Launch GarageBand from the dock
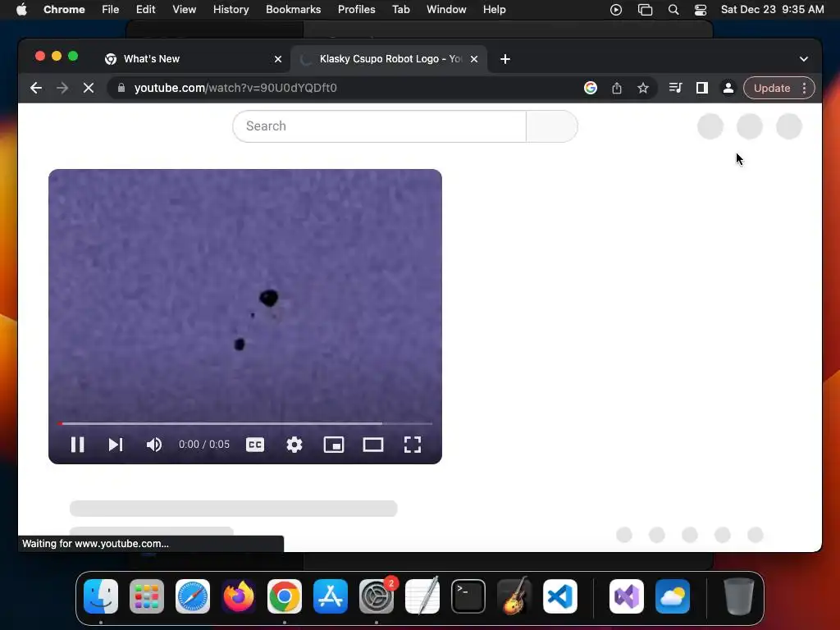840x630 pixels. coord(514,596)
